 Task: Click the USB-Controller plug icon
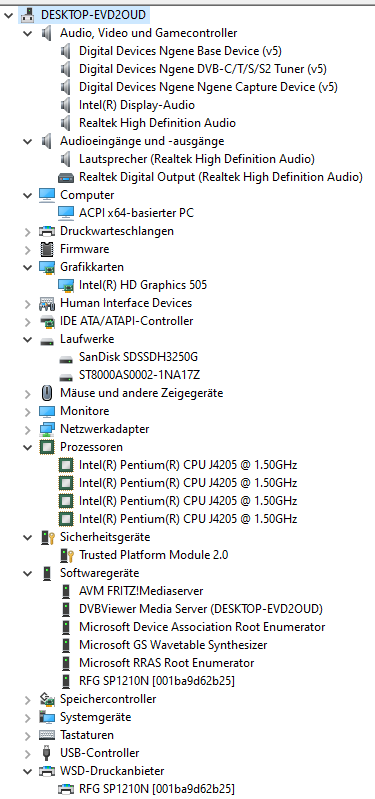(x=47, y=753)
